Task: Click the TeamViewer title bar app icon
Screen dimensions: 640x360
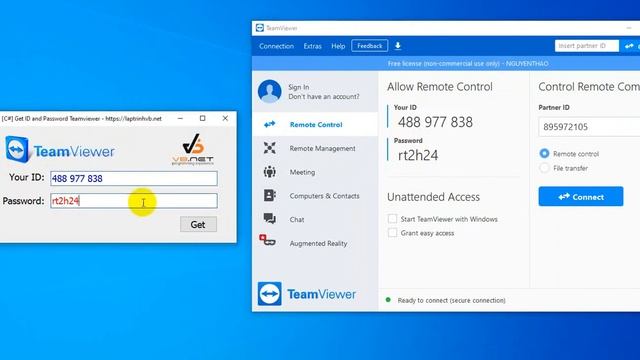Action: click(260, 28)
